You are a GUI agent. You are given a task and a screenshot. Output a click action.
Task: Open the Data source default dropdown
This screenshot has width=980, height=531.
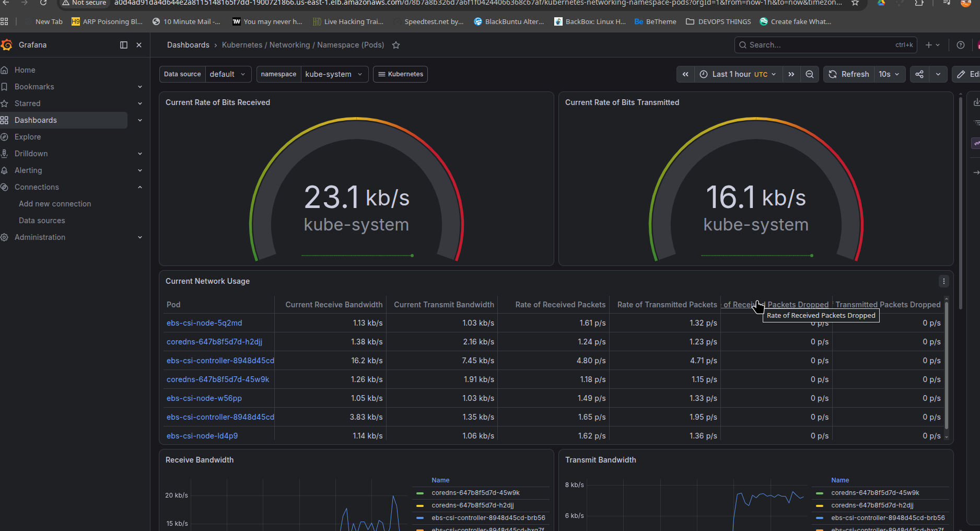[x=228, y=74]
